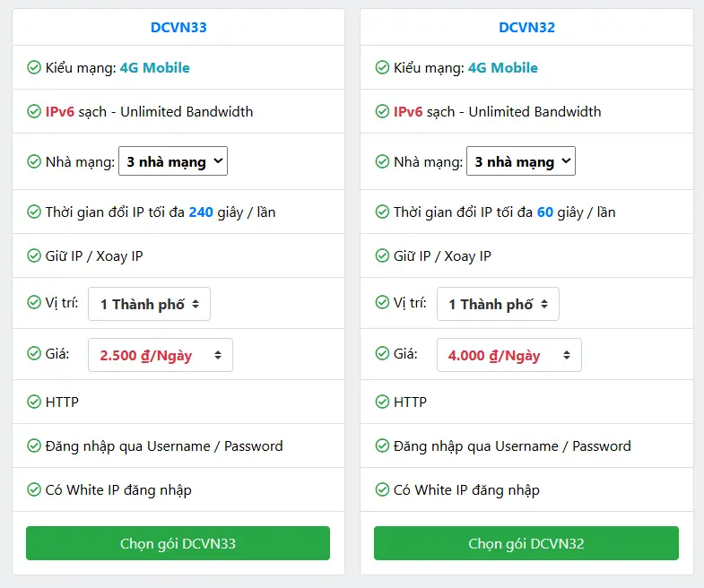
Task: Open the DCVN33 Nhà mạng dropdown
Action: pos(173,161)
